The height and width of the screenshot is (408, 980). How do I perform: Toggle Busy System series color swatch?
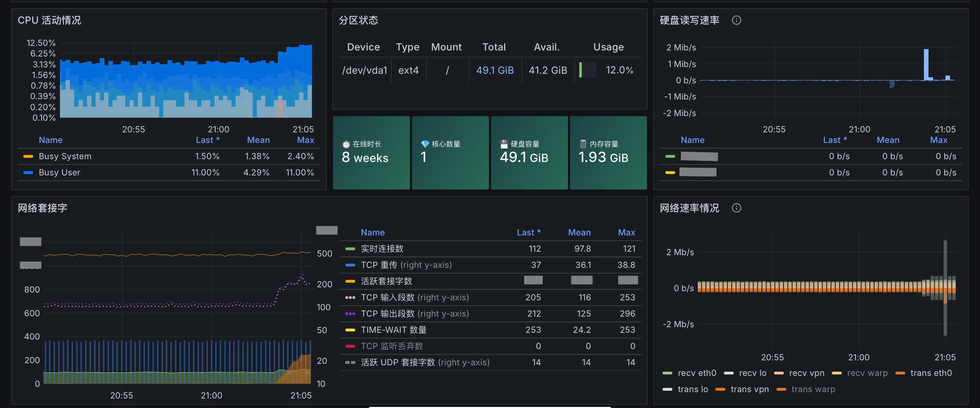(x=28, y=156)
